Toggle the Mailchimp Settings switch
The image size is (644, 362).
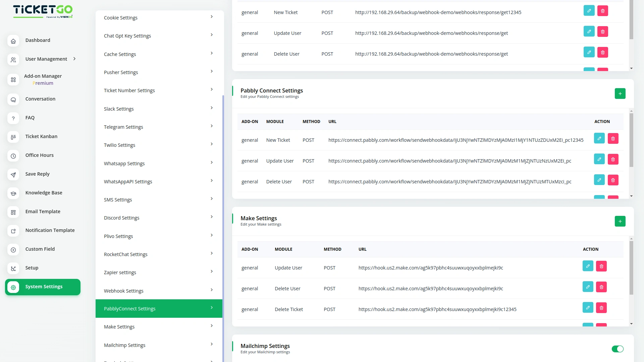(617, 349)
